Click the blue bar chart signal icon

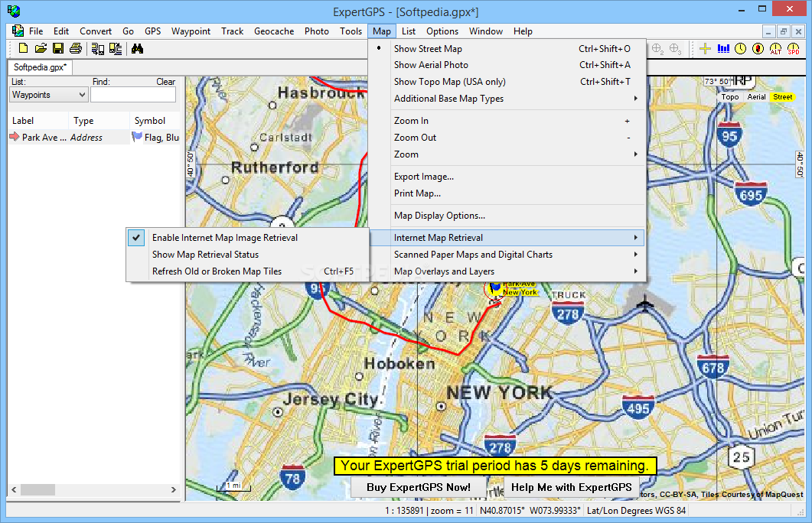[x=723, y=49]
